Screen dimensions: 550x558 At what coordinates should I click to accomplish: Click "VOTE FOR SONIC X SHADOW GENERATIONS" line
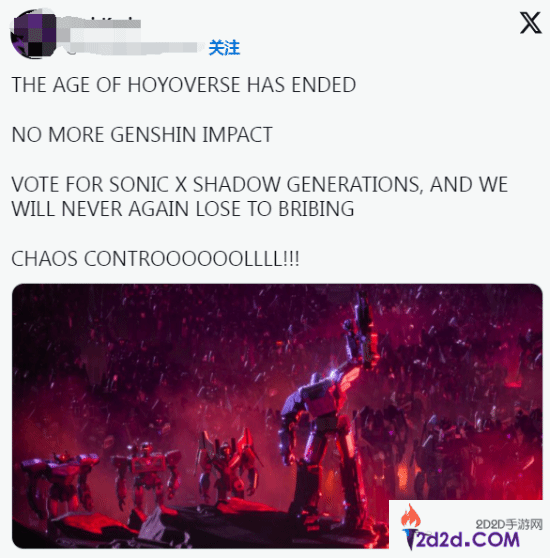[x=216, y=184]
